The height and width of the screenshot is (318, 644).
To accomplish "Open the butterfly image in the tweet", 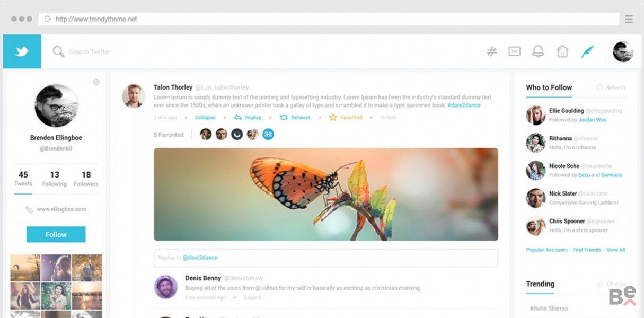I will point(326,194).
